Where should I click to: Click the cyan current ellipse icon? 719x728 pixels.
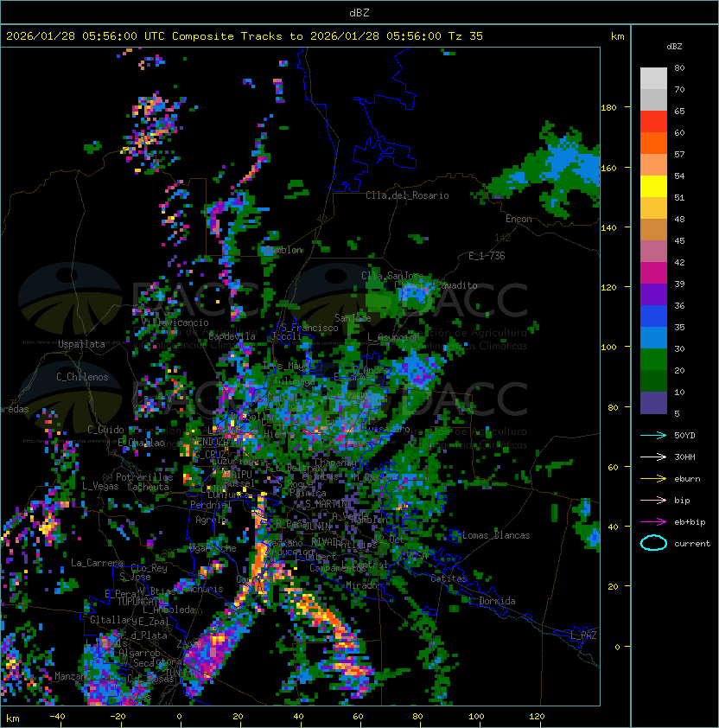pyautogui.click(x=653, y=543)
